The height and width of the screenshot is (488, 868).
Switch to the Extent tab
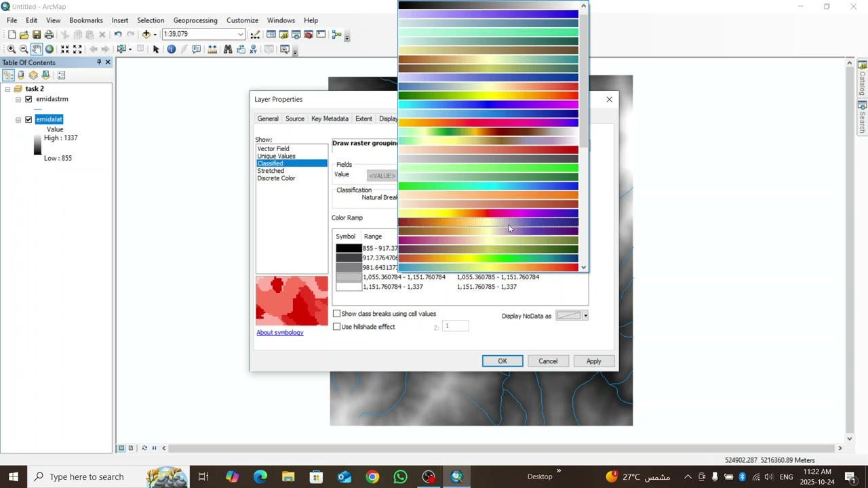tap(363, 119)
